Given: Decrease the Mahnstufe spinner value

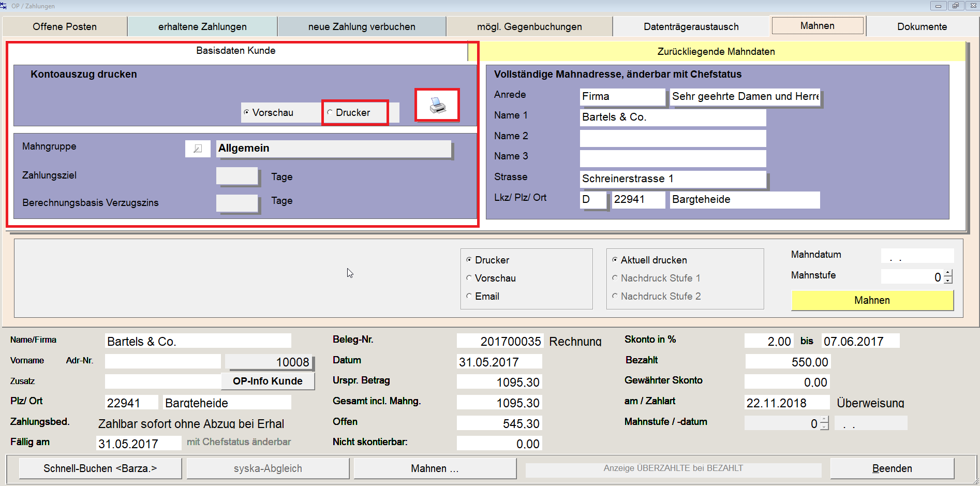Looking at the screenshot, I should 948,280.
